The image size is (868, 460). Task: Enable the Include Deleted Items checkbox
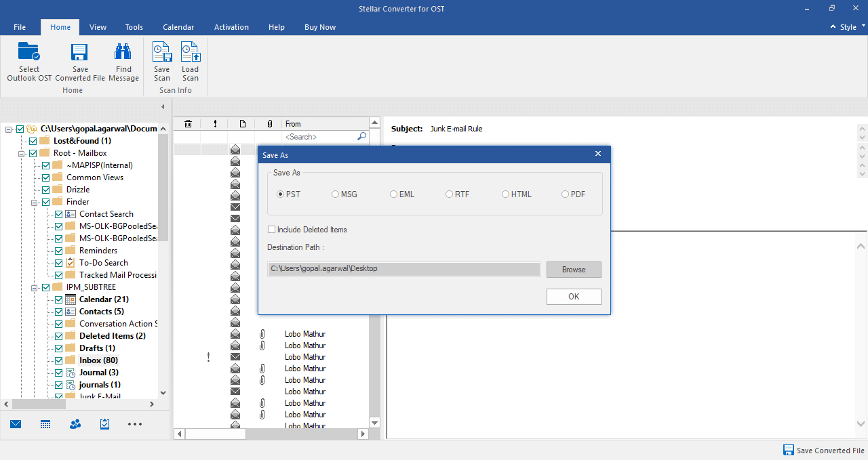pos(272,230)
